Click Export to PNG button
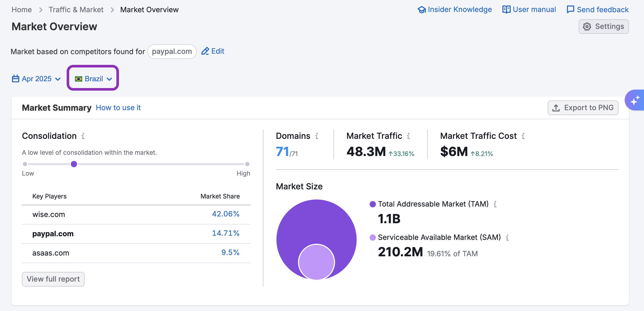This screenshot has height=311, width=644. tap(583, 108)
